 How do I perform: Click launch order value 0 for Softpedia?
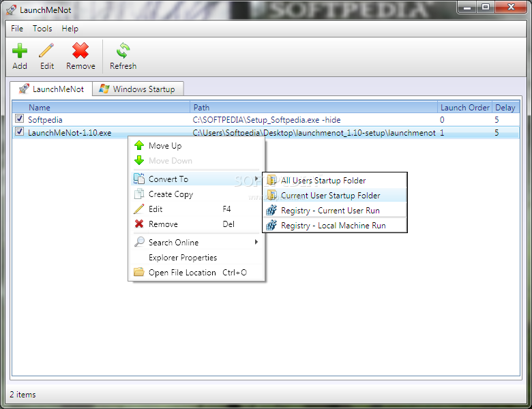tap(442, 120)
